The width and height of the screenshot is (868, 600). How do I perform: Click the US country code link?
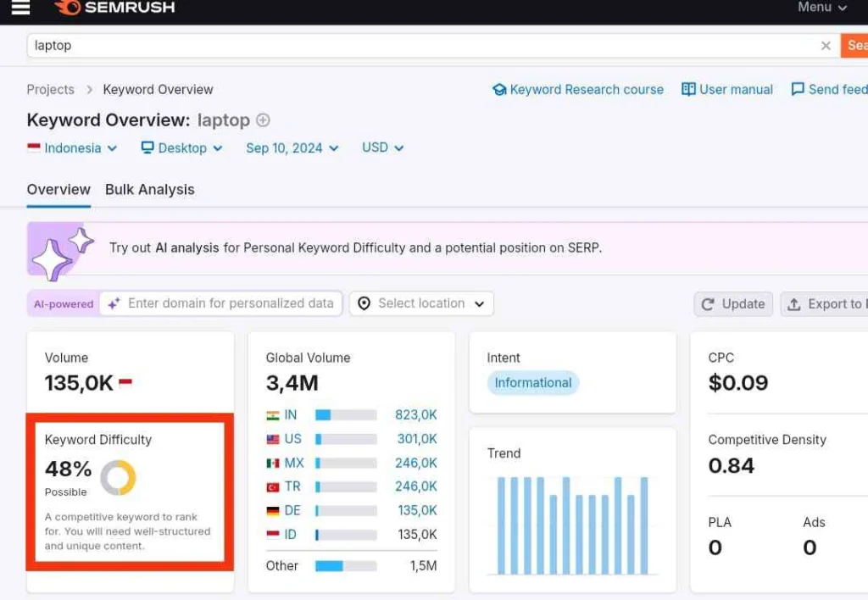(292, 440)
